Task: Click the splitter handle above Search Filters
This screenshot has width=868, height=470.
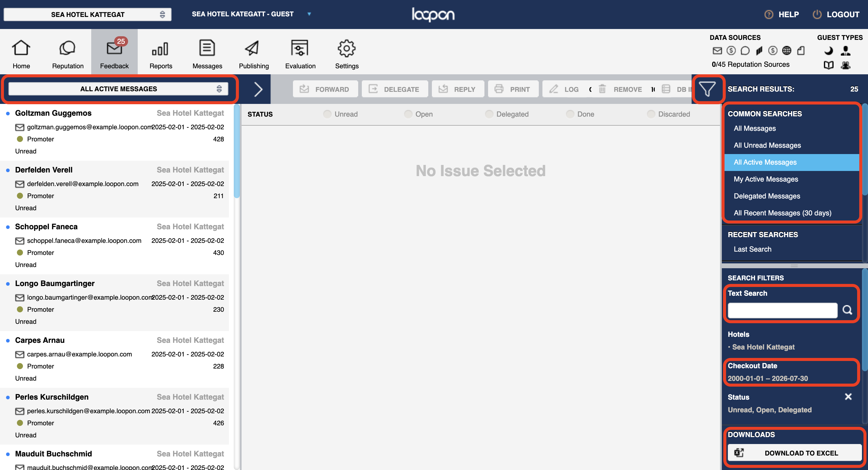Action: pos(794,266)
